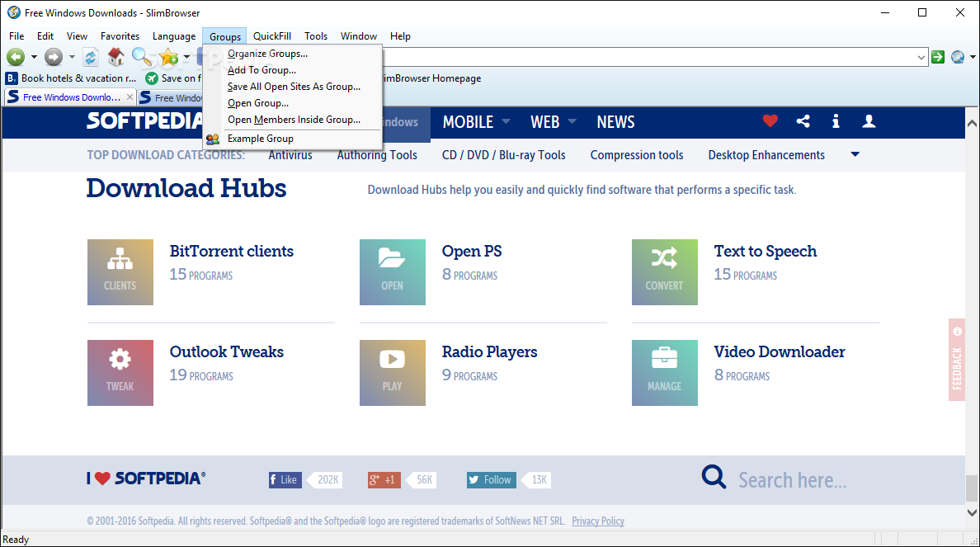Viewport: 980px width, 547px height.
Task: Expand the MOBILE menu arrow on Softpedia
Action: [506, 121]
